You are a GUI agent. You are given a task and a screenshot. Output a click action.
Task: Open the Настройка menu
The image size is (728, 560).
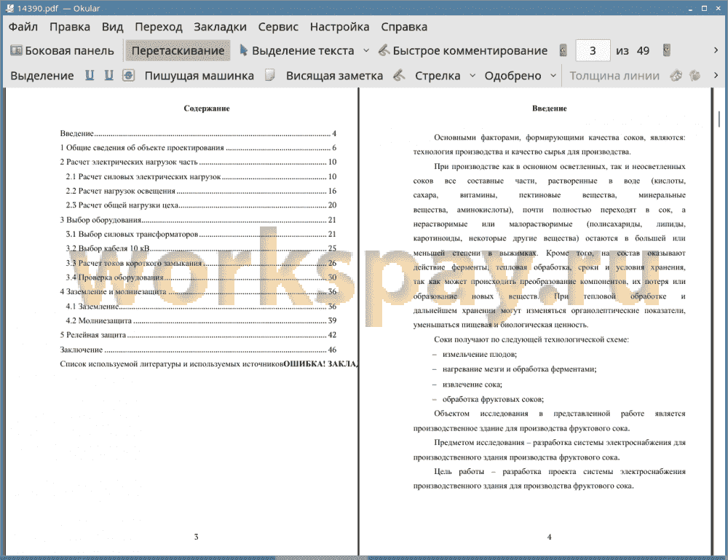[x=339, y=27]
